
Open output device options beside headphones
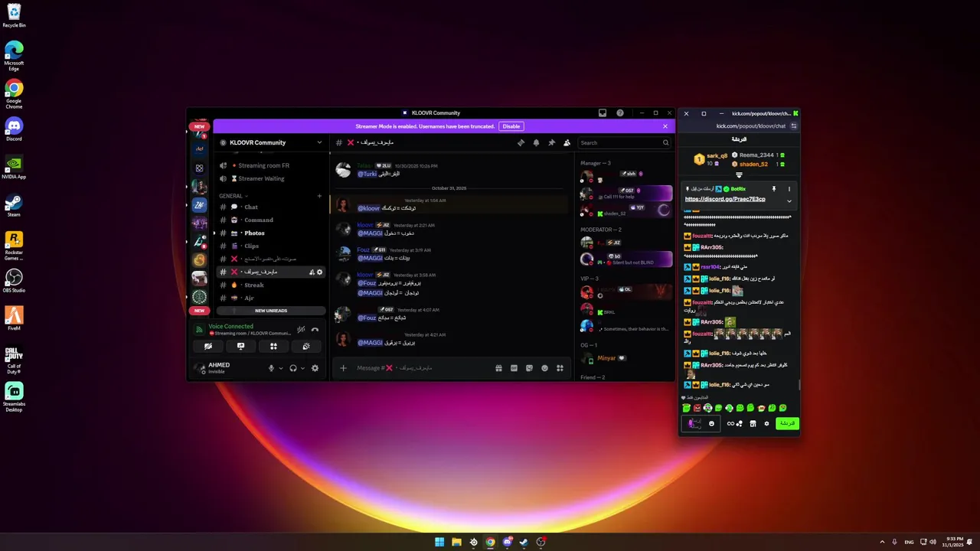pyautogui.click(x=302, y=368)
